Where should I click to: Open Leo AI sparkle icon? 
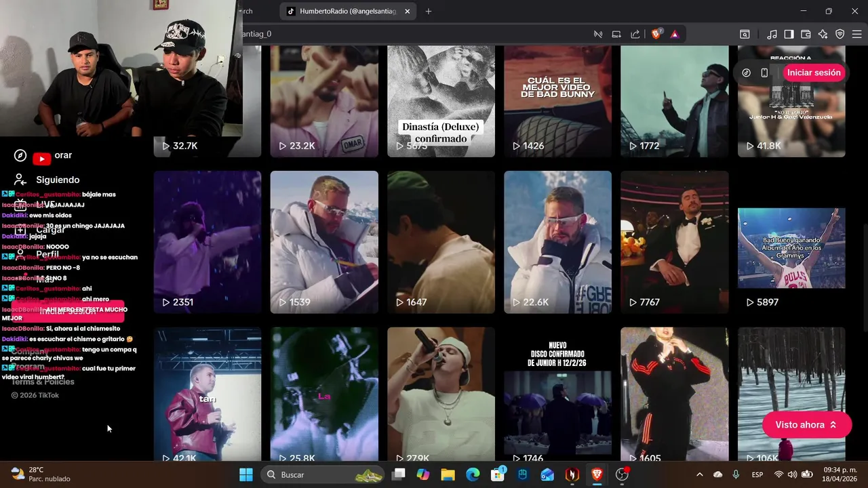[823, 34]
